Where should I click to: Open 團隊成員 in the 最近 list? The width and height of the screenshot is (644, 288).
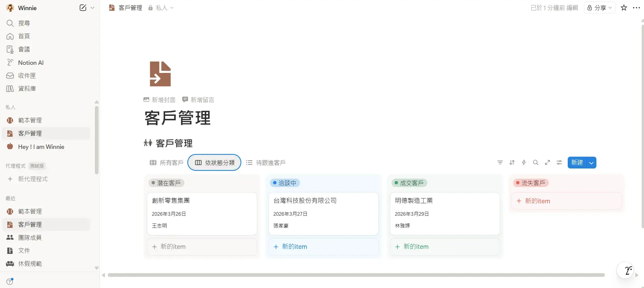[46, 238]
